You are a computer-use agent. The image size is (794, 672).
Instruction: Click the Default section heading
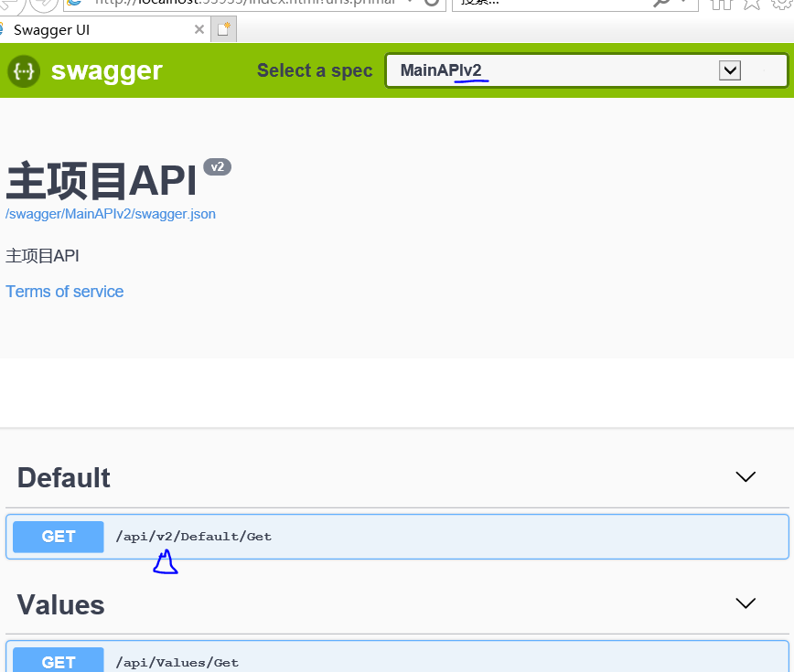pyautogui.click(x=64, y=477)
